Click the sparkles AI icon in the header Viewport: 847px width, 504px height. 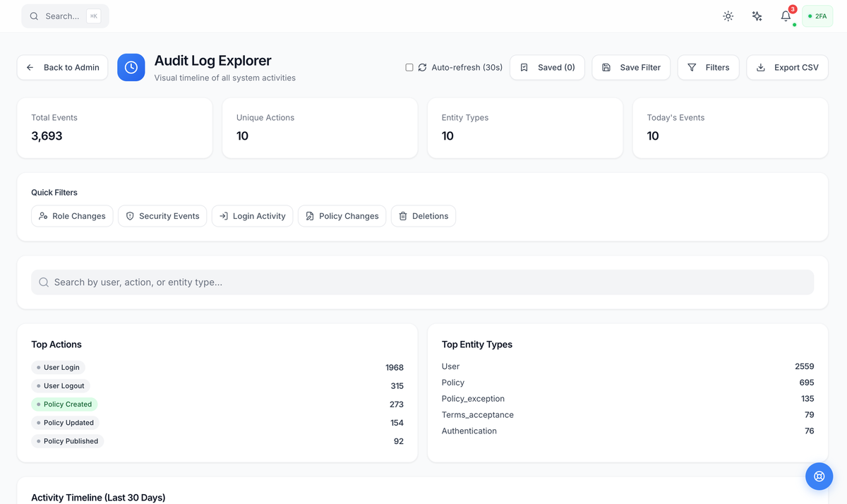(x=757, y=16)
